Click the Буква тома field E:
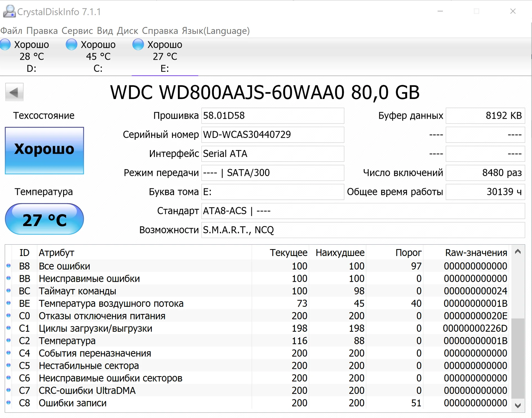 [273, 192]
